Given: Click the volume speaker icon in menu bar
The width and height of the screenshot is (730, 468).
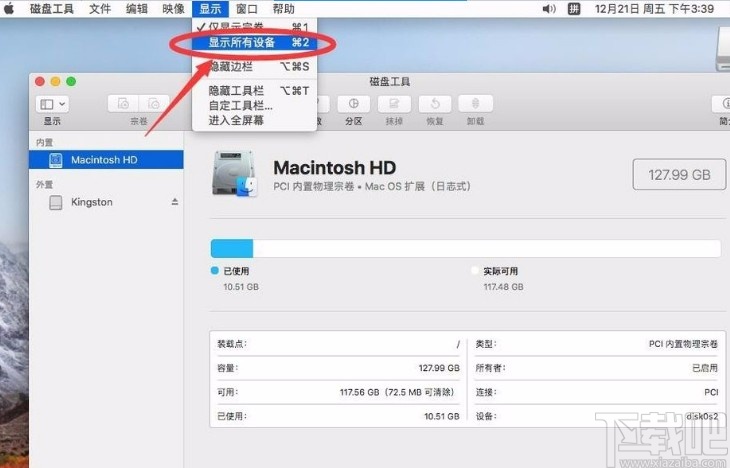Looking at the screenshot, I should (549, 9).
